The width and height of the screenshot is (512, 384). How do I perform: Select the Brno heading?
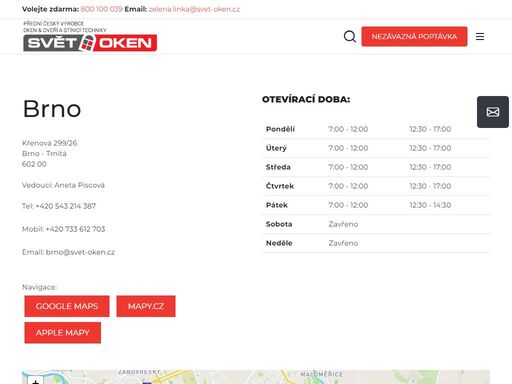(x=52, y=109)
